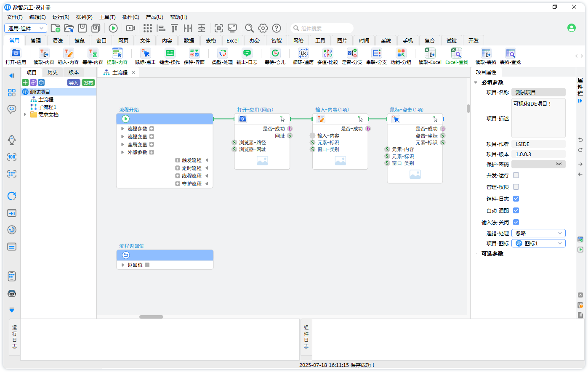The image size is (588, 372).
Task: Choose the 键盘-操作 keyboard component
Action: click(x=170, y=53)
